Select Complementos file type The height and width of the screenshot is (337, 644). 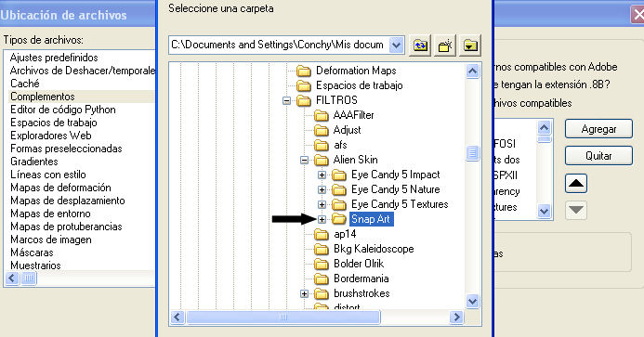coord(82,97)
